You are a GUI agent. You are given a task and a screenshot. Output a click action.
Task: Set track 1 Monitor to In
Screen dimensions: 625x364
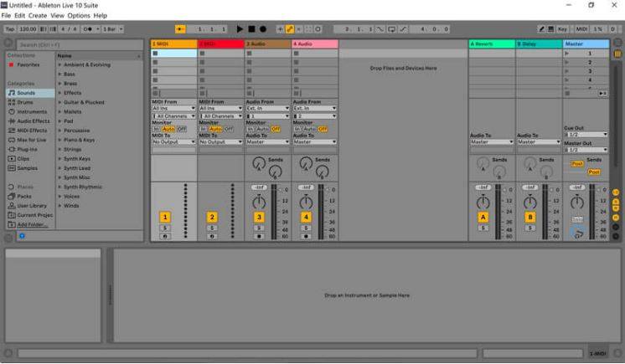156,129
